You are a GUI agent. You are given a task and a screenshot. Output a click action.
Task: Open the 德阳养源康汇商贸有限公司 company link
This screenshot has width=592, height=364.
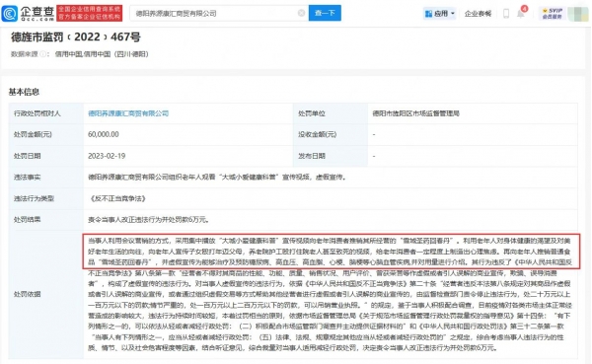tap(128, 113)
